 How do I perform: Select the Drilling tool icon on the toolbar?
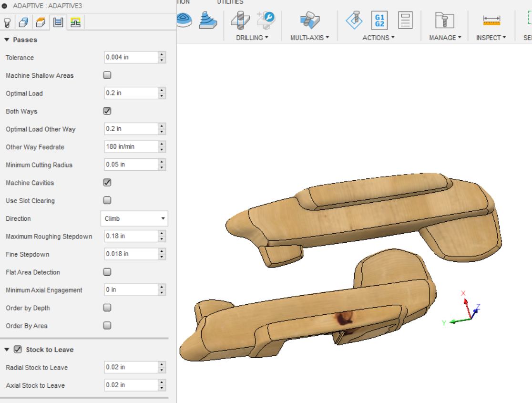(240, 20)
